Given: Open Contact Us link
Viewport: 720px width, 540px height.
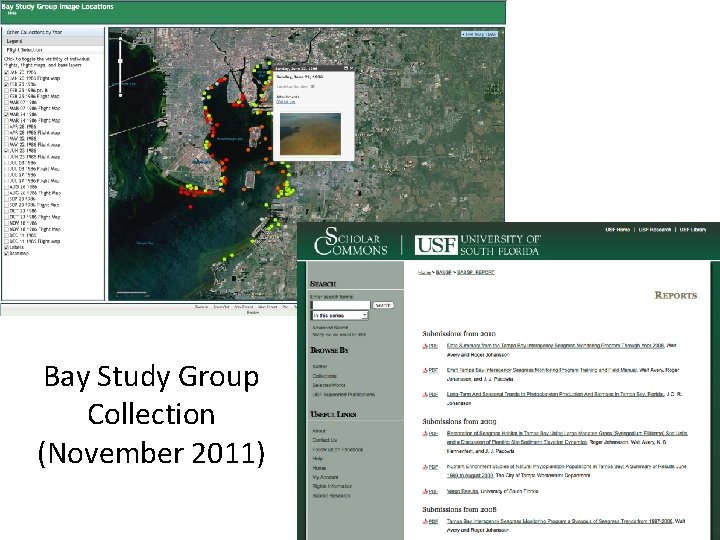Looking at the screenshot, I should [325, 440].
